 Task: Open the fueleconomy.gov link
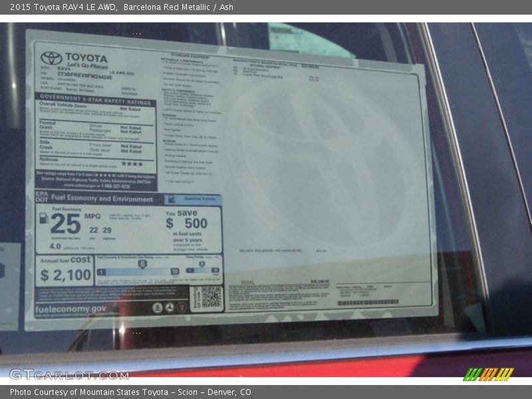click(70, 309)
